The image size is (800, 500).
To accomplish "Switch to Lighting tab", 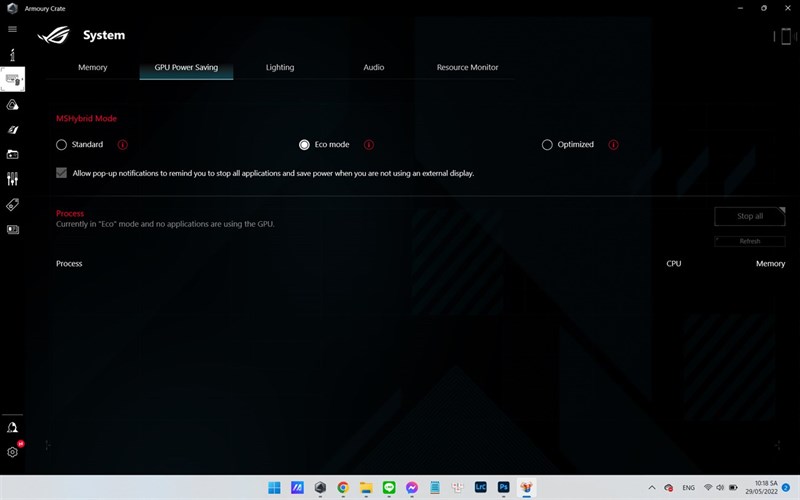I will click(280, 67).
